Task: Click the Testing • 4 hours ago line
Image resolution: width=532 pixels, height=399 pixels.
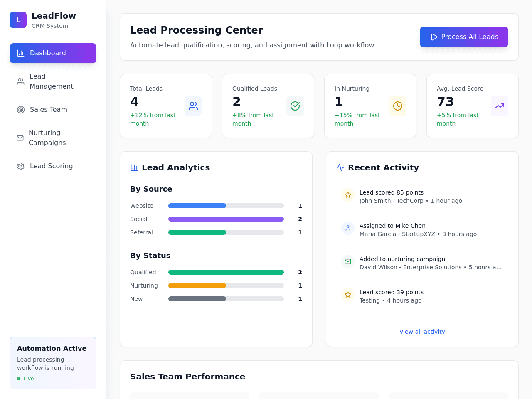Action: (x=390, y=300)
